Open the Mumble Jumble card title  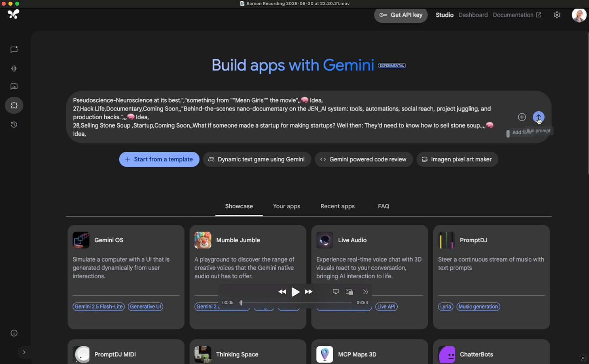[x=238, y=240]
